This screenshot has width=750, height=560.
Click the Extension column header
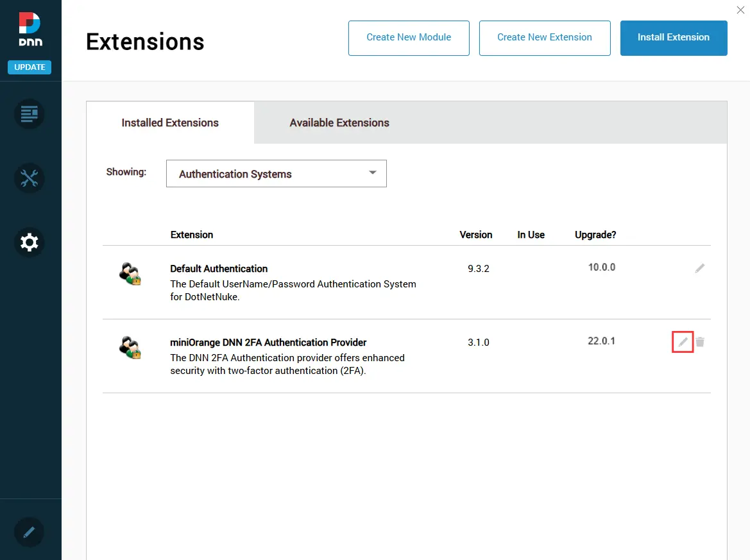(x=192, y=235)
